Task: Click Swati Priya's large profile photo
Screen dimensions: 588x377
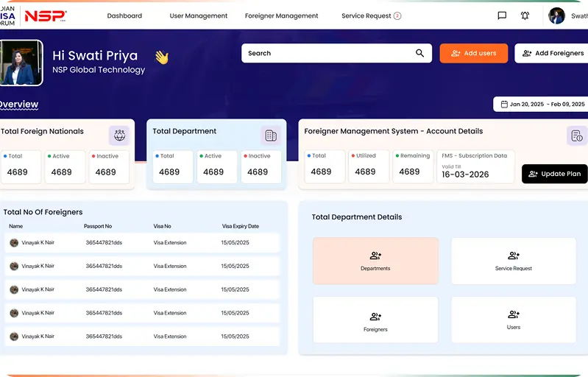Action: pyautogui.click(x=19, y=63)
